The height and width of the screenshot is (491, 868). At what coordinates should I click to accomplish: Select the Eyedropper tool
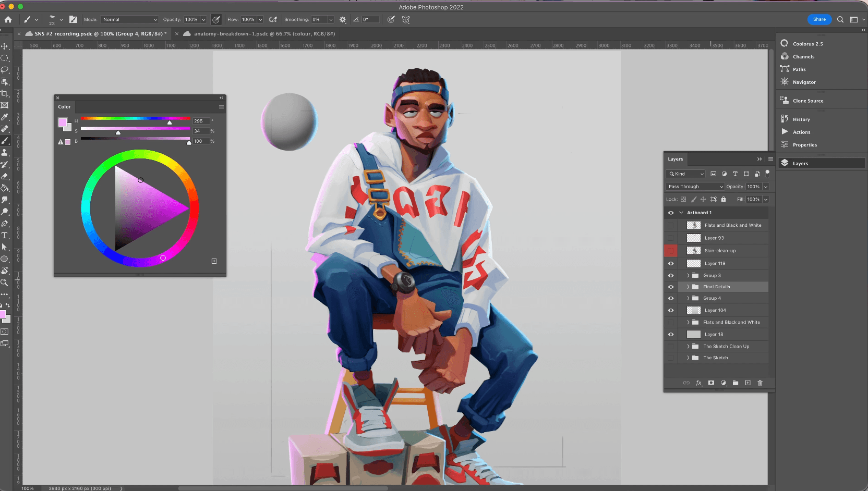(x=5, y=117)
